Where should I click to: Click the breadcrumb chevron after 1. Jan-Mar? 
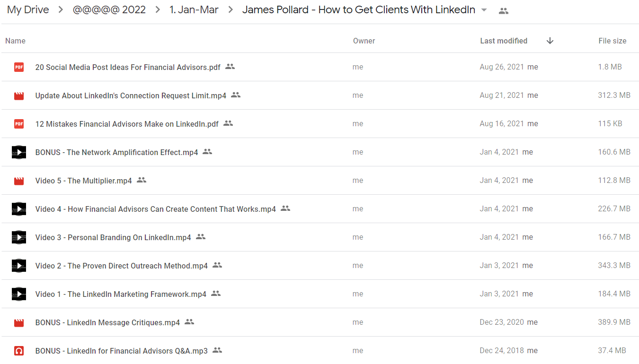231,10
